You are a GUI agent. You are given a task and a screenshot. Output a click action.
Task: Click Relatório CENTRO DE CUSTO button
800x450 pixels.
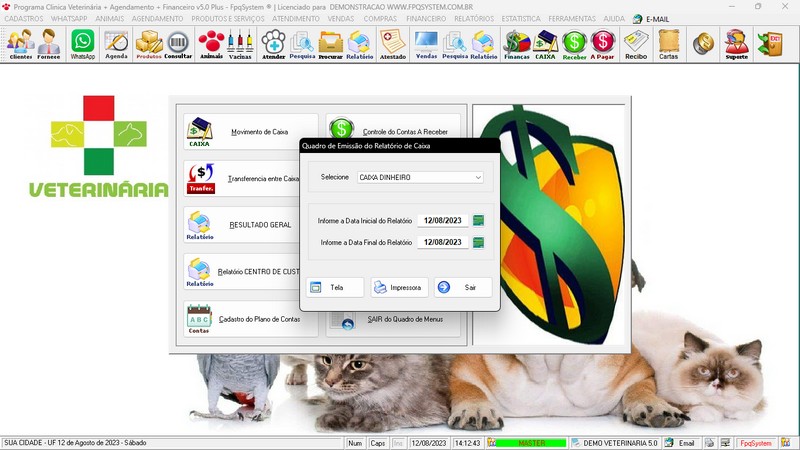click(242, 271)
